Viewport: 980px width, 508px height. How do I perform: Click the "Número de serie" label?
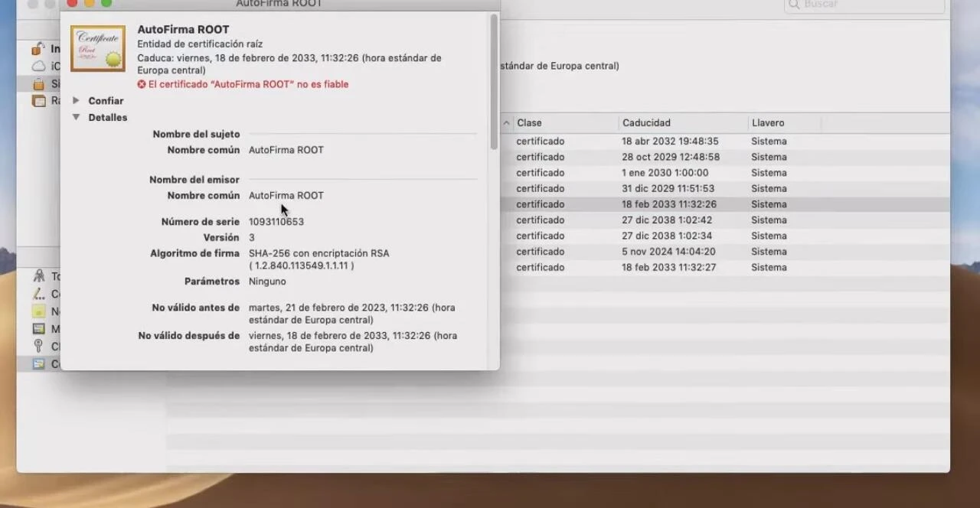(x=201, y=222)
